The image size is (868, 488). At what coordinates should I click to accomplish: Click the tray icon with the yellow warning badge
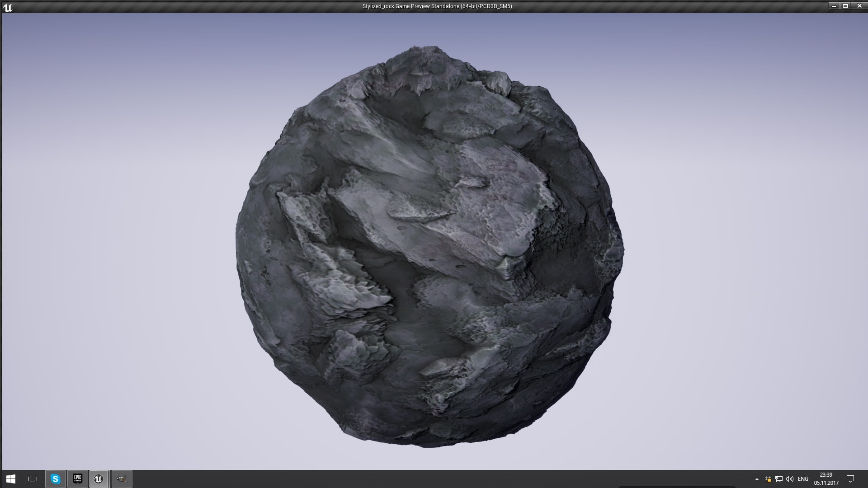click(x=767, y=479)
